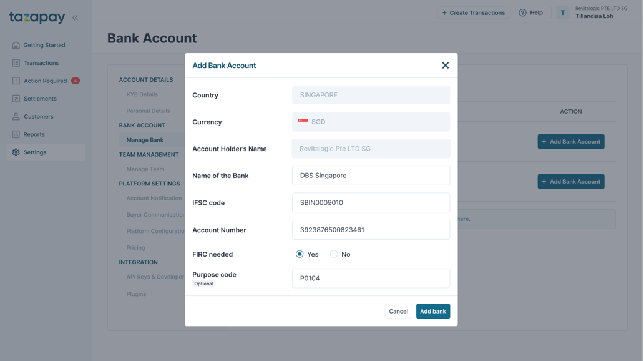This screenshot has height=361, width=644.
Task: Choose No for FIRC needed
Action: pos(334,254)
